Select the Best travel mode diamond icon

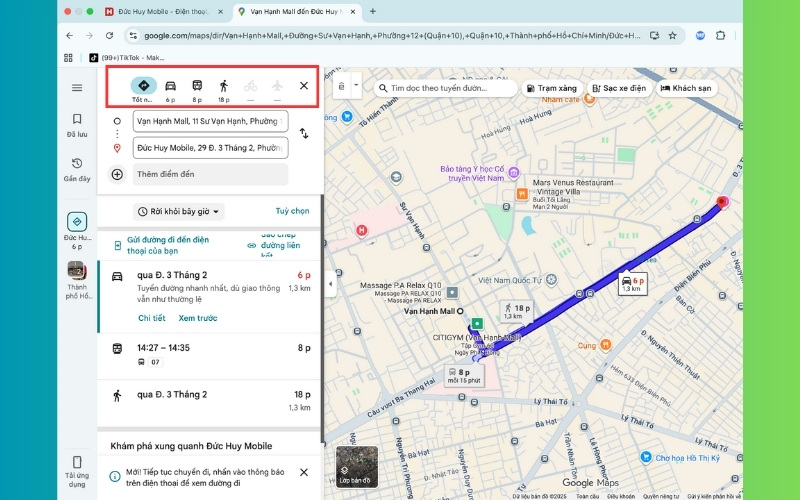coord(143,86)
